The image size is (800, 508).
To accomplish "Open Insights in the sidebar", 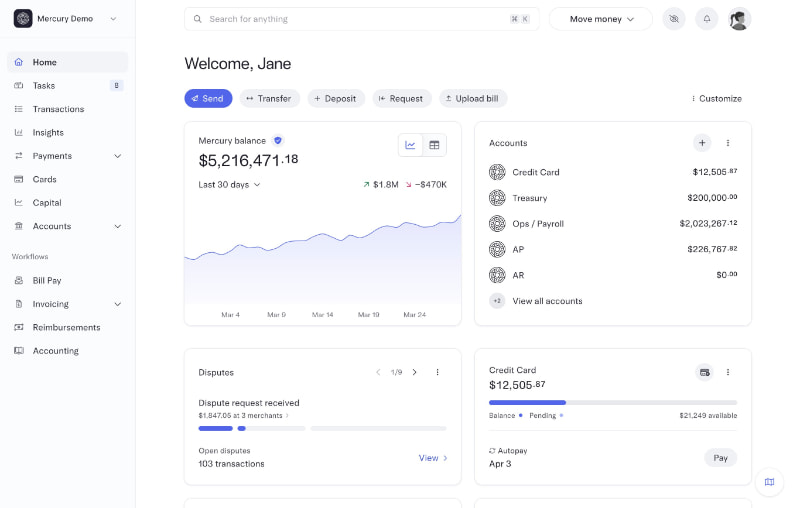I will 67,133.
